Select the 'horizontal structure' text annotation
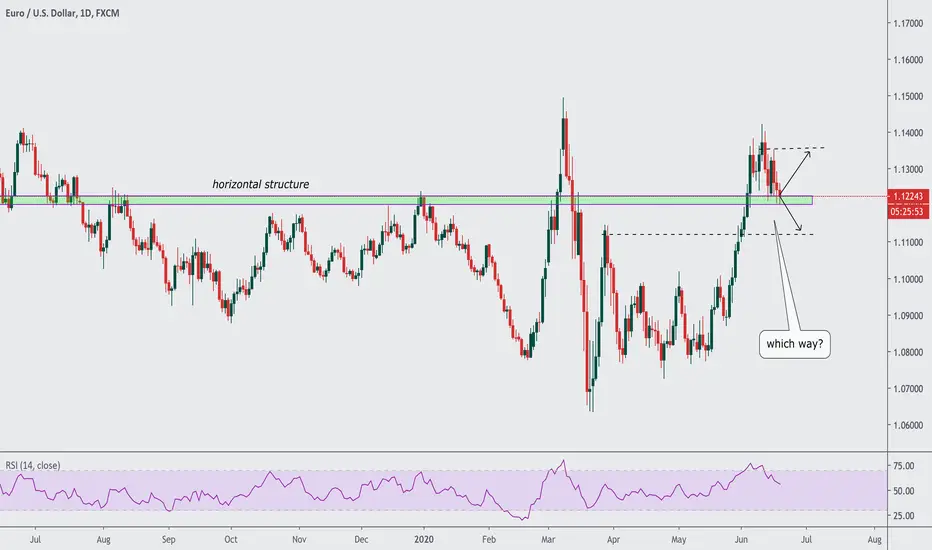The height and width of the screenshot is (550, 932). pyautogui.click(x=261, y=184)
